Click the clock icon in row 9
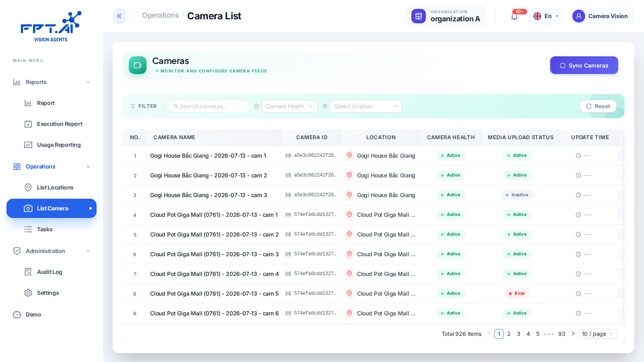The height and width of the screenshot is (362, 644). pyautogui.click(x=578, y=313)
